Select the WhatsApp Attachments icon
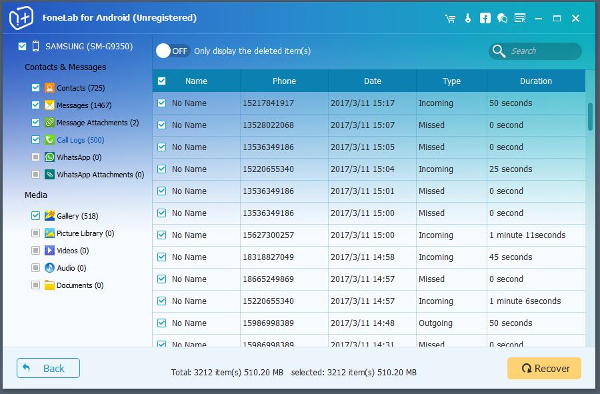Viewport: 600px width, 394px height. (49, 174)
